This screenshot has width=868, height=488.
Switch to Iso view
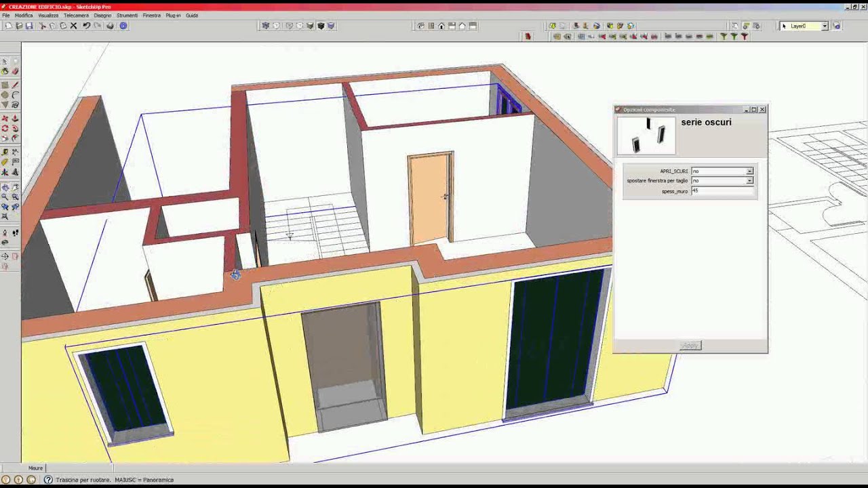[419, 26]
